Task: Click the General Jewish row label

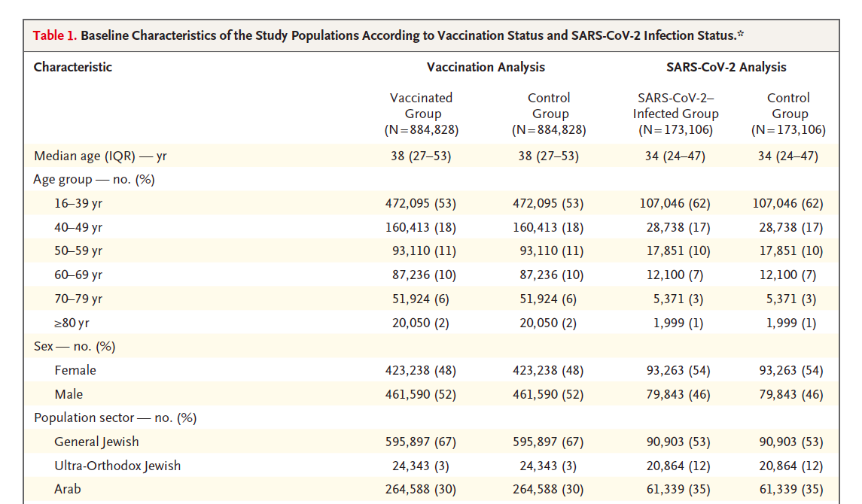Action: click(96, 442)
